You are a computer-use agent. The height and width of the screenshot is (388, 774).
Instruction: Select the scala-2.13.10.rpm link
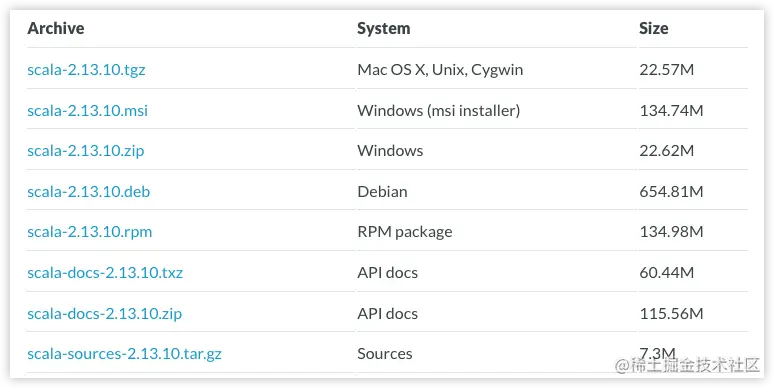[90, 232]
